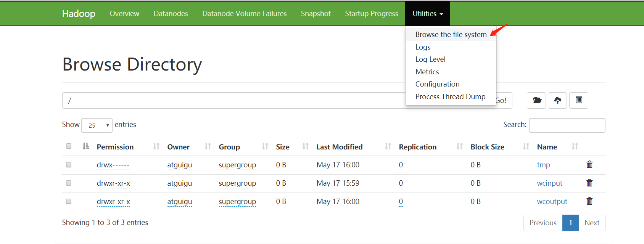This screenshot has width=644, height=244.
Task: Go to the Next page button
Action: point(592,223)
